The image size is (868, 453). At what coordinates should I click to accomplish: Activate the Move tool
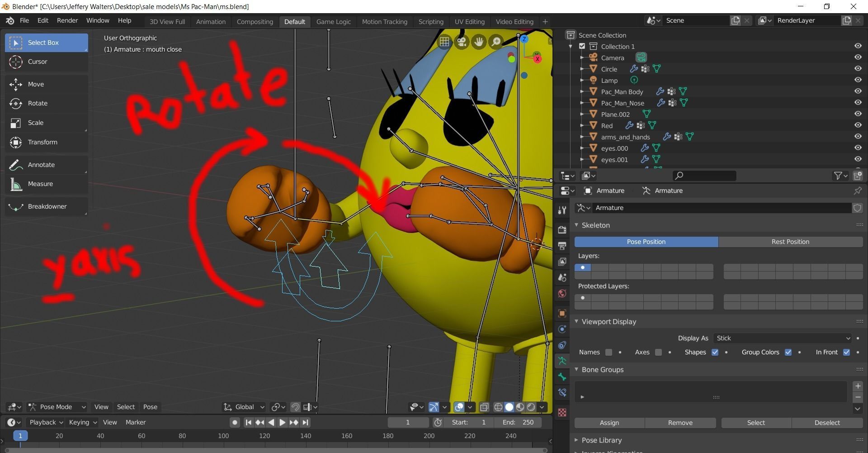click(46, 84)
